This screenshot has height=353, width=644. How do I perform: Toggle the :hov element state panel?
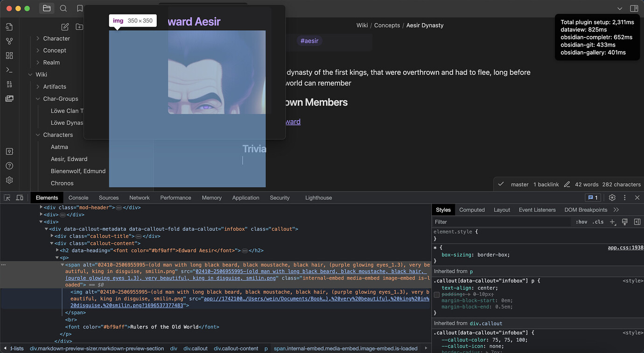(581, 222)
